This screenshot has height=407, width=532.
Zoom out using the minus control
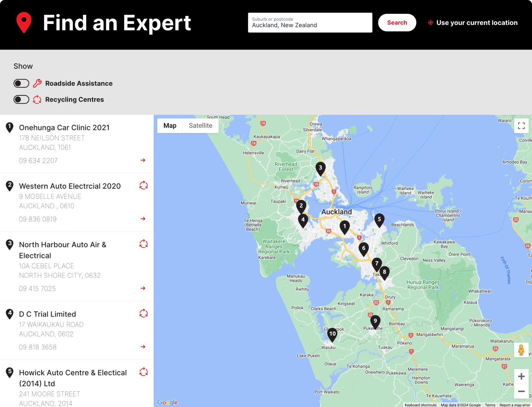[521, 391]
